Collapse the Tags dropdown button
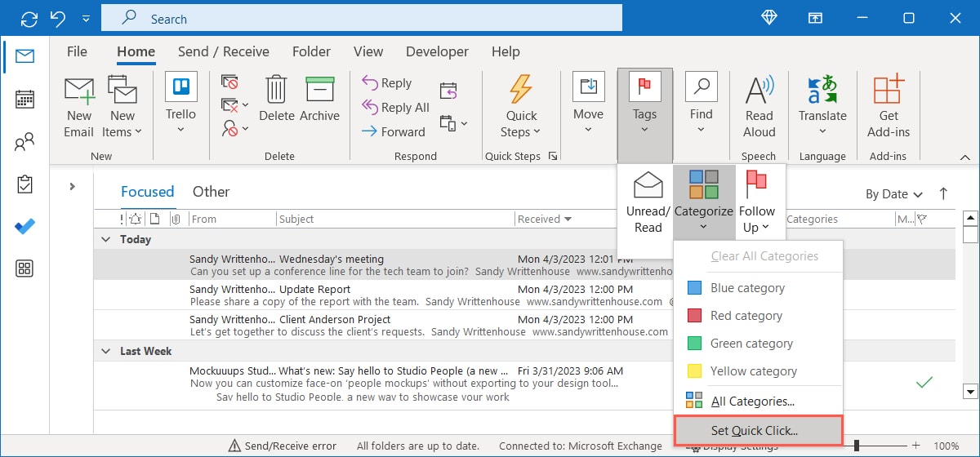 [645, 114]
